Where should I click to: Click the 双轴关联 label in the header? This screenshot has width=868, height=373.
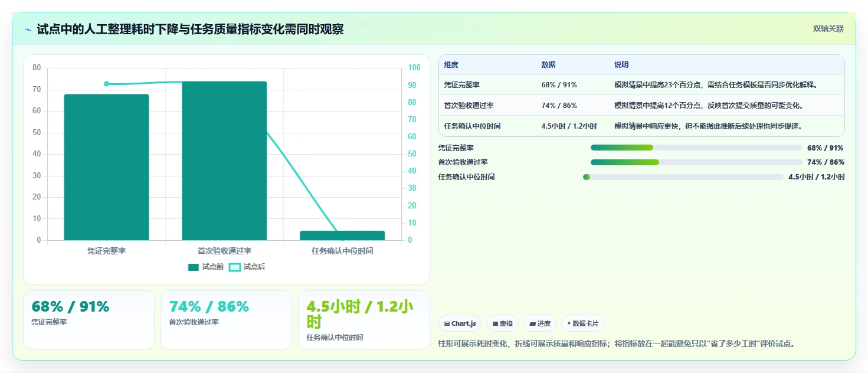[x=828, y=28]
